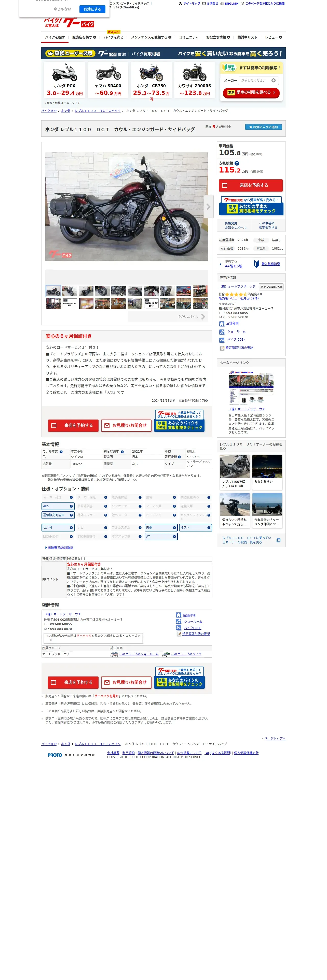Select the コミュニティ menu tab
Viewport: 327px width, 980px height.
[x=188, y=37]
